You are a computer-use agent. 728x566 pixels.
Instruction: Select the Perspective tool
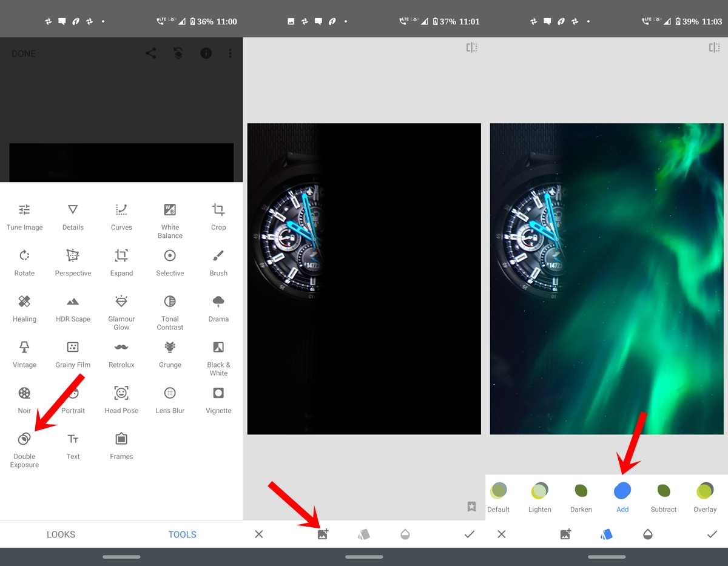point(73,263)
